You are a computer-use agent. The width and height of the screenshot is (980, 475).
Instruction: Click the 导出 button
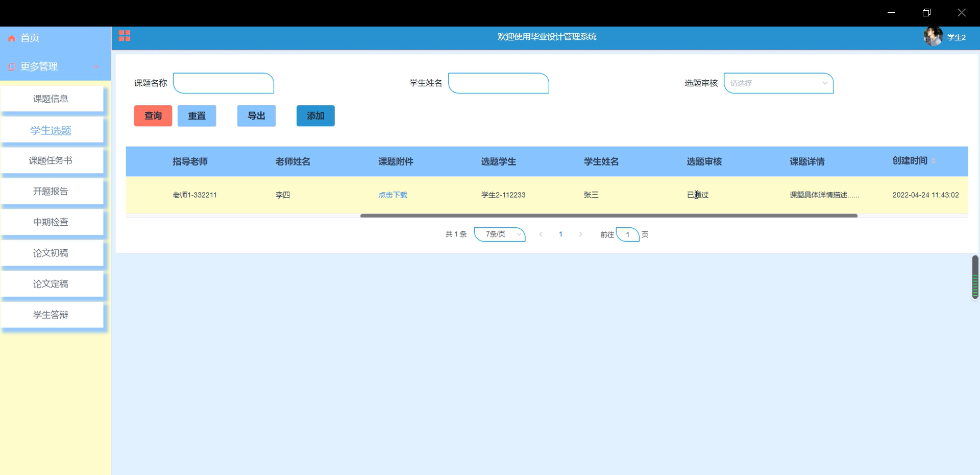(256, 116)
